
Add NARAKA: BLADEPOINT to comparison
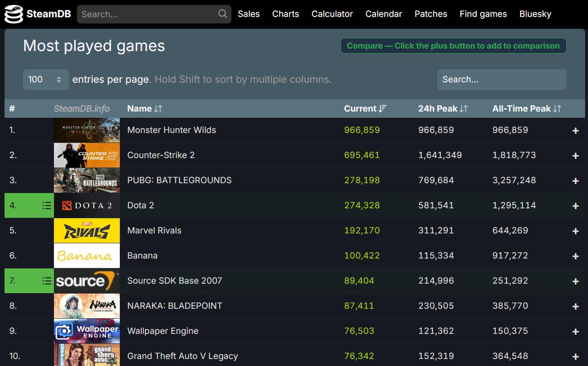pos(575,306)
